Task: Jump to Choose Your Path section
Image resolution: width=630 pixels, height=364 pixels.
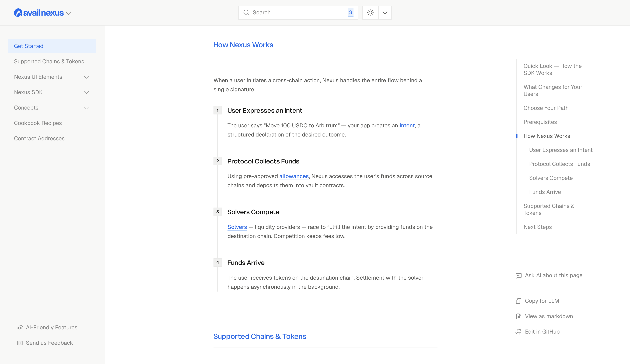Action: tap(546, 108)
